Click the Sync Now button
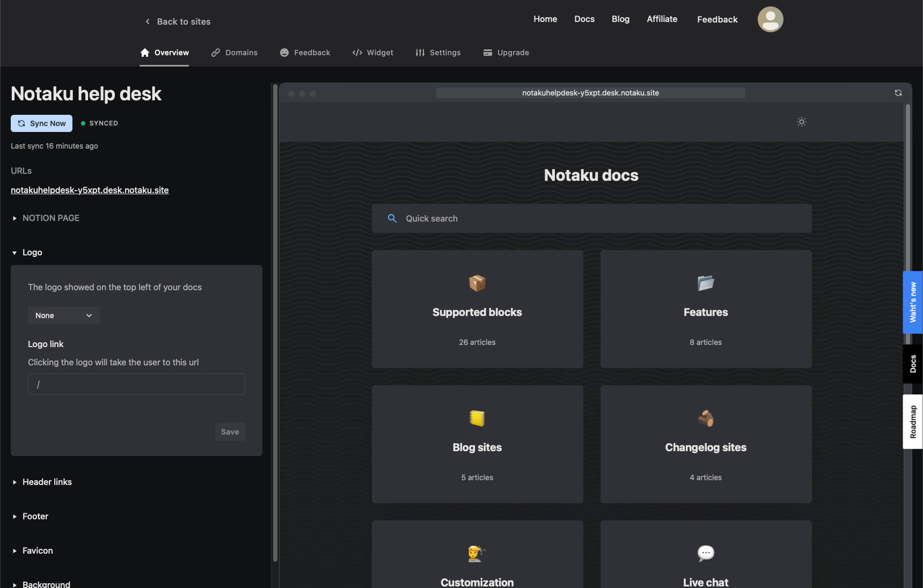 [41, 123]
